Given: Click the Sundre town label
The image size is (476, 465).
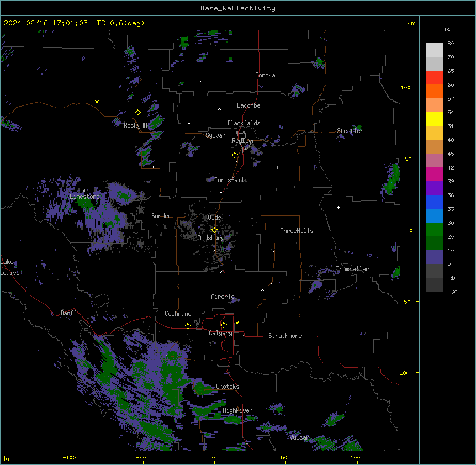Looking at the screenshot, I should coord(161,216).
